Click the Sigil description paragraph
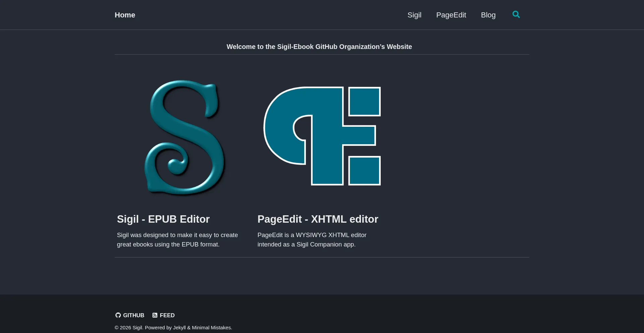644x333 pixels. click(x=177, y=240)
